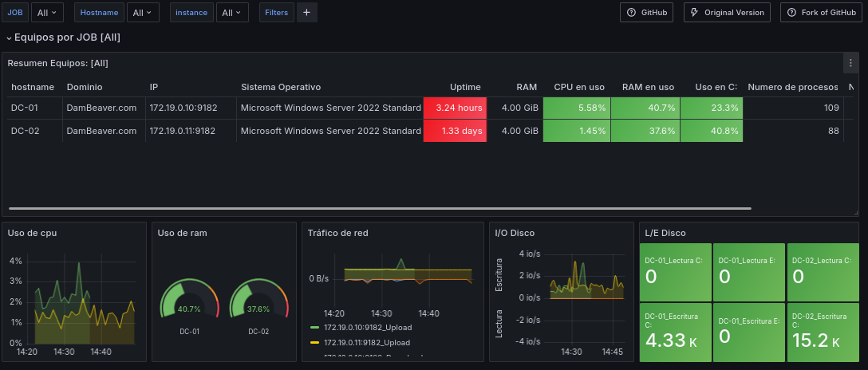Sort table by Dominio column
The image size is (868, 370).
pos(85,87)
